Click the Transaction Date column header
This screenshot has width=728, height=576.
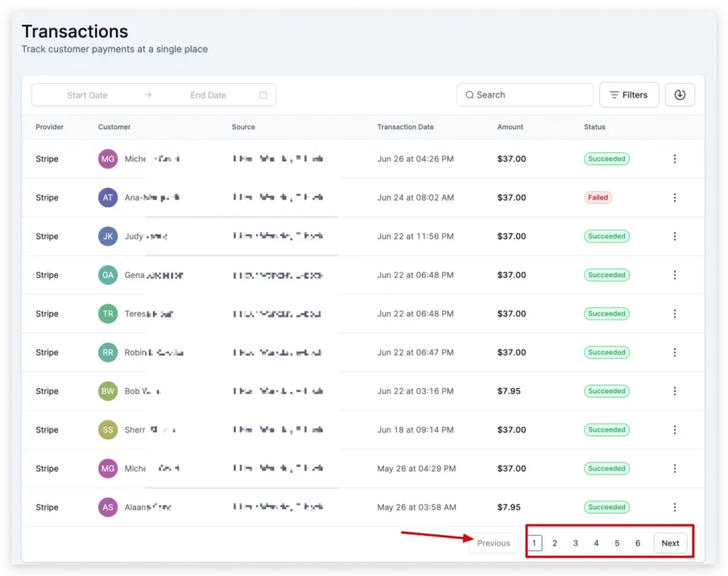pyautogui.click(x=405, y=127)
